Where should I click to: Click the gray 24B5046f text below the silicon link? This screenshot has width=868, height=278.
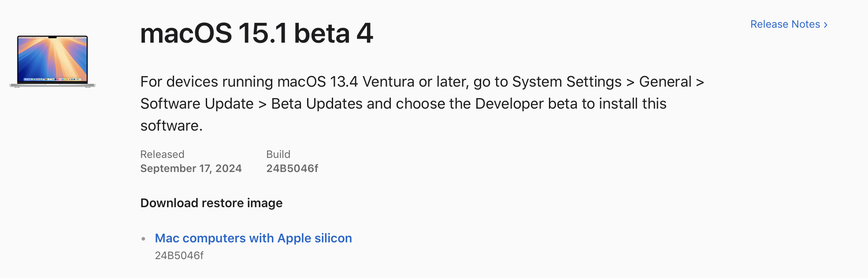pyautogui.click(x=179, y=256)
